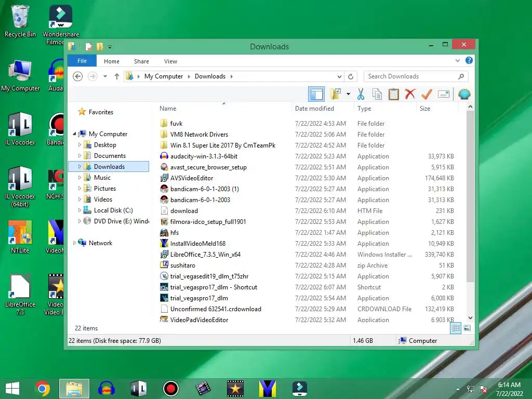This screenshot has width=532, height=399.
Task: Click the Properties icon in Quick Access Toolbar
Action: pos(88,46)
